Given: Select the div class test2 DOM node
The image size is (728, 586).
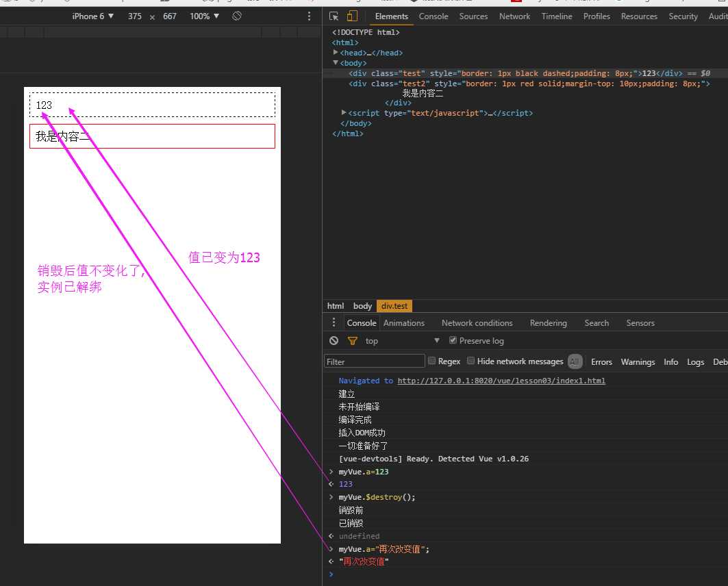Looking at the screenshot, I should (x=529, y=84).
